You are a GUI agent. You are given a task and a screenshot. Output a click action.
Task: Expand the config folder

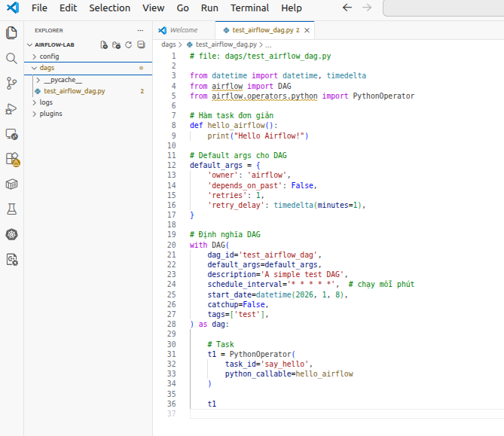pos(49,56)
